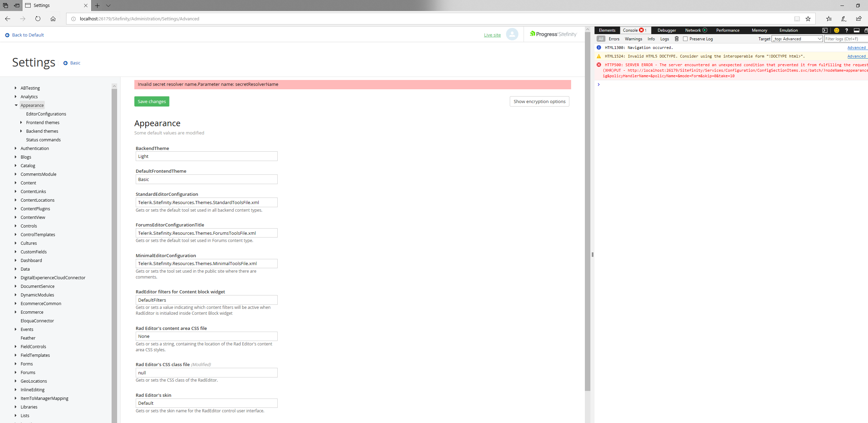Clear console with trash icon
868x423 pixels.
[x=676, y=39]
